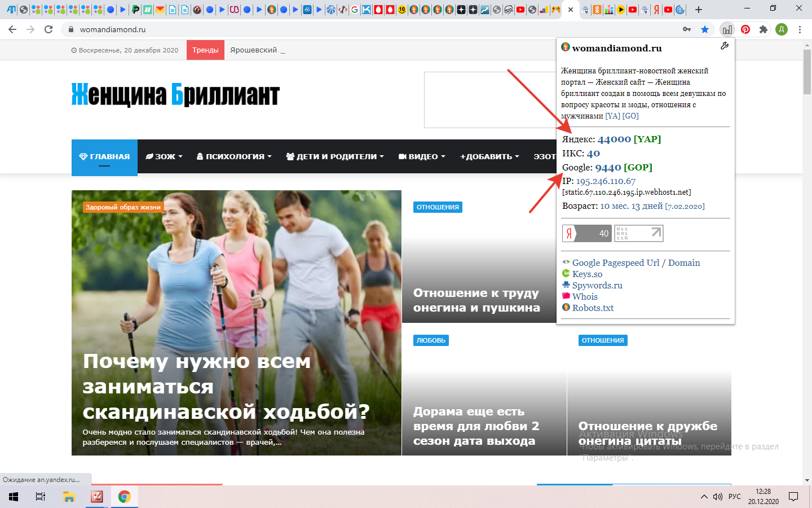Screen dimensions: 812x508
Task: Click the domain age 10 мес. 13 дней
Action: pos(631,206)
